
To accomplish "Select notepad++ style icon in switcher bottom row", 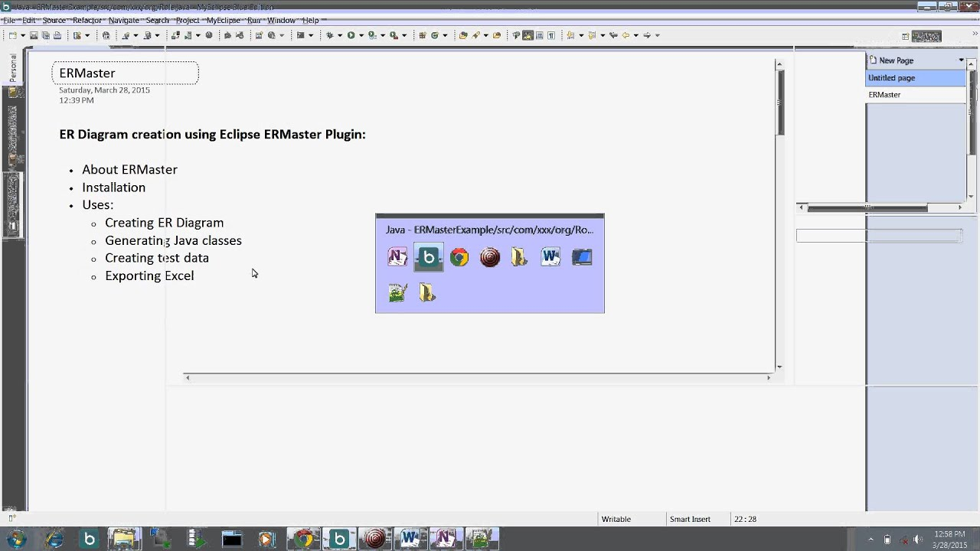I will click(397, 292).
